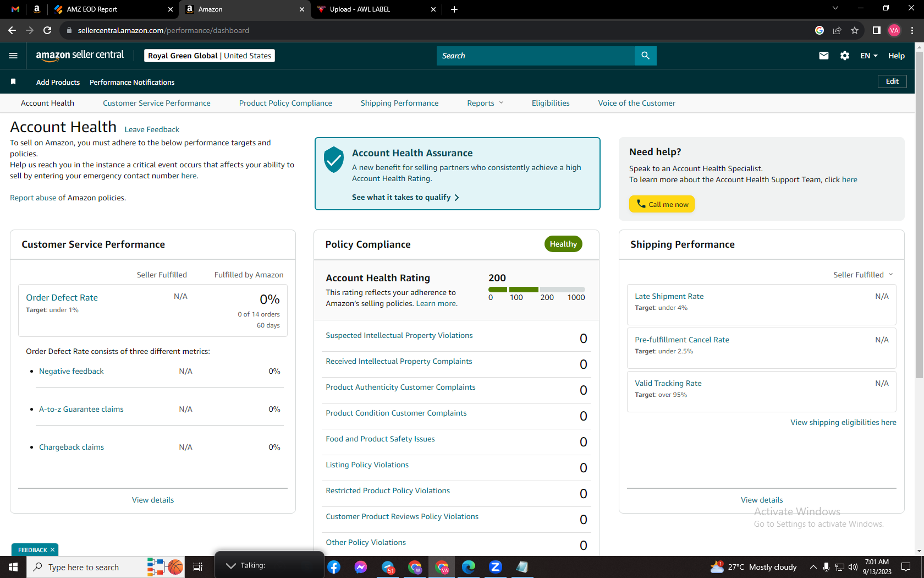The width and height of the screenshot is (924, 578).
Task: Expand the Reports dropdown
Action: coord(485,103)
